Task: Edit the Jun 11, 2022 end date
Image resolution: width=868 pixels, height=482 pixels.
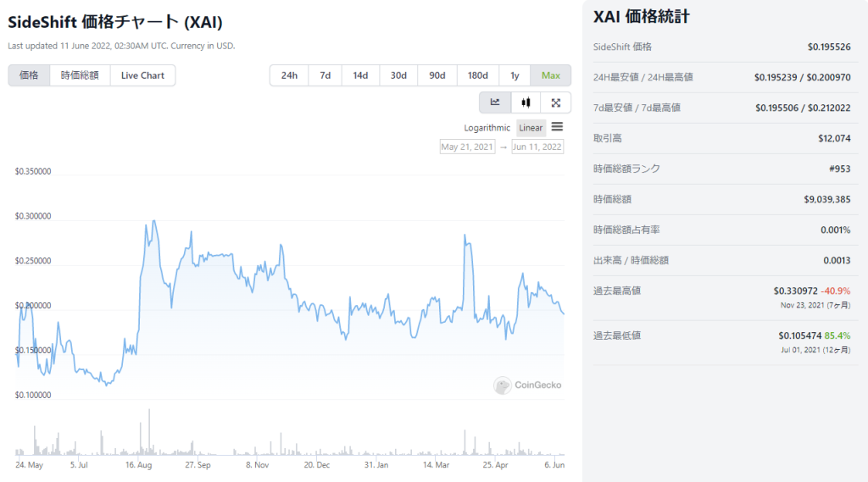Action: [537, 147]
